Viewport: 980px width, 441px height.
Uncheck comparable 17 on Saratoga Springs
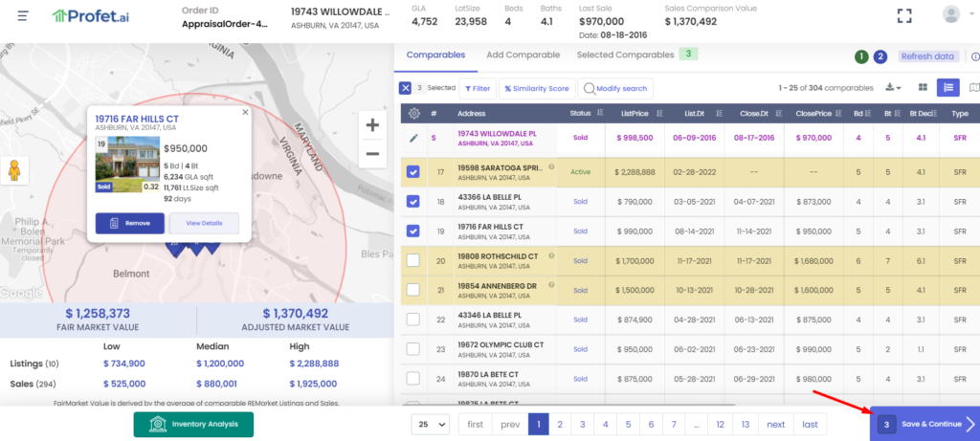click(x=413, y=172)
